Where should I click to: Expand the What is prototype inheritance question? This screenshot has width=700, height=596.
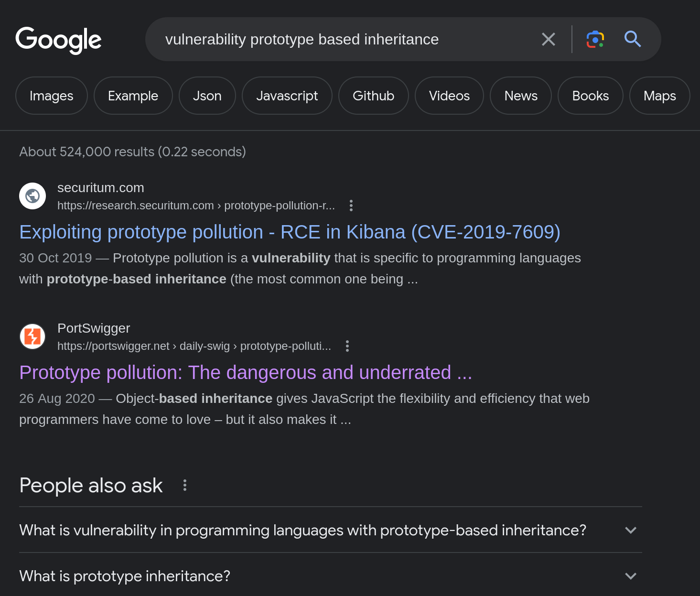click(331, 576)
